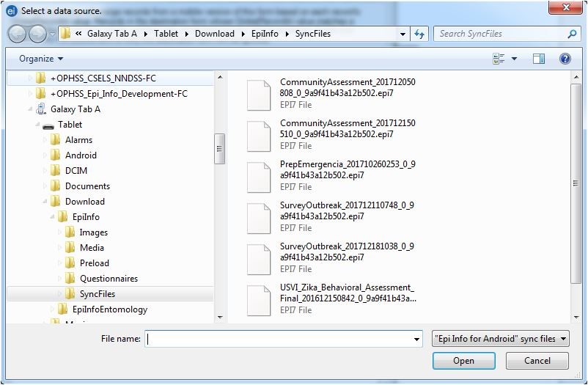
Task: Collapse the Download folder tree node
Action: coord(45,202)
